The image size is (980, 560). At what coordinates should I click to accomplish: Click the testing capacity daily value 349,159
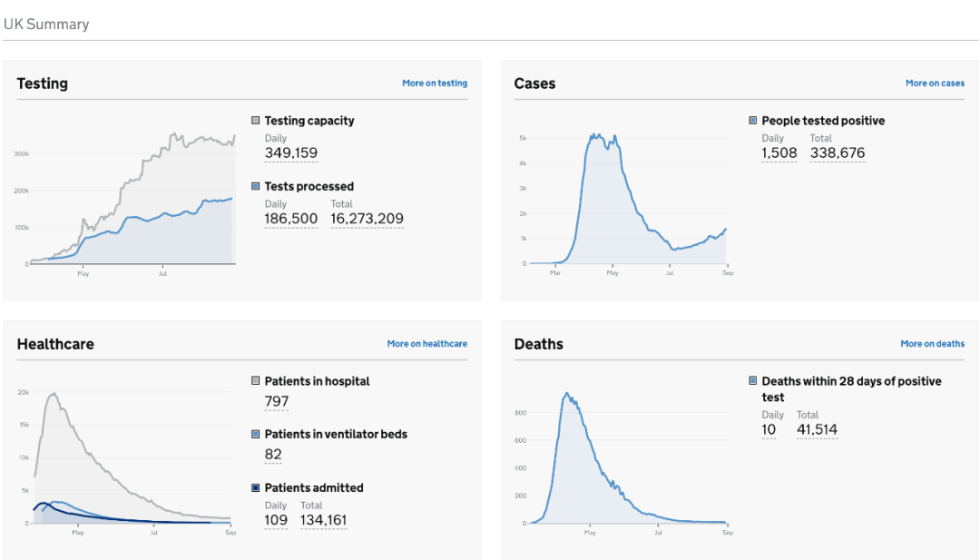click(290, 153)
